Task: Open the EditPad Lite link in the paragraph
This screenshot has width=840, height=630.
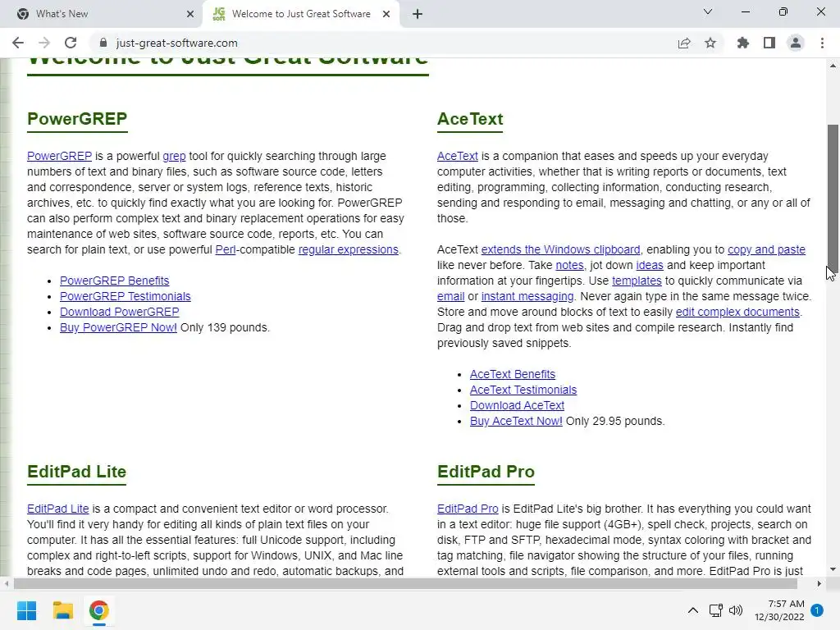Action: point(58,509)
